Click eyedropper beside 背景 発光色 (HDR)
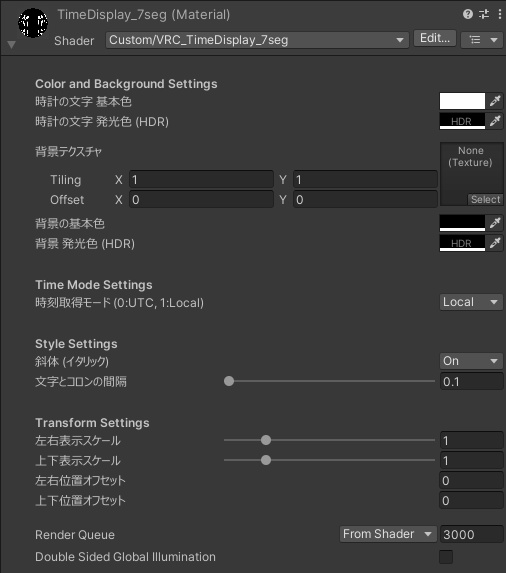The width and height of the screenshot is (506, 573). pyautogui.click(x=495, y=243)
